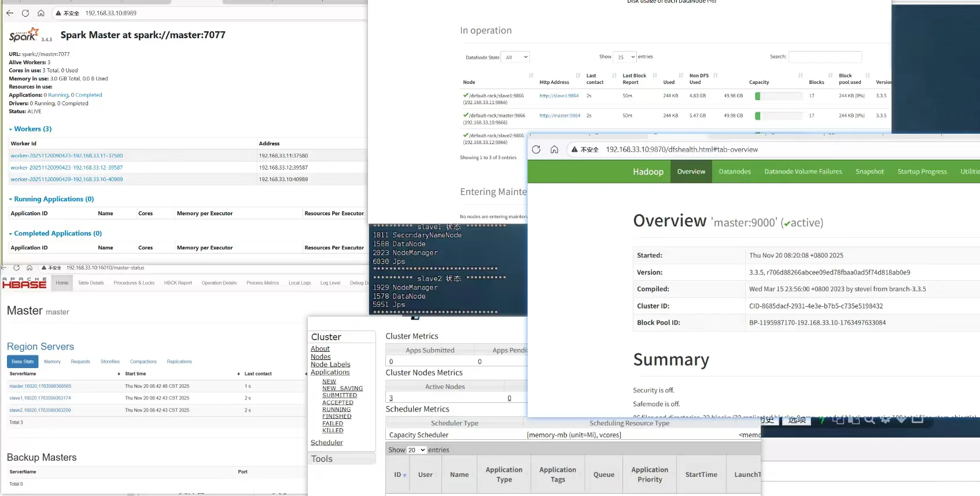Click the Spark logo
The height and width of the screenshot is (496, 980).
(24, 35)
